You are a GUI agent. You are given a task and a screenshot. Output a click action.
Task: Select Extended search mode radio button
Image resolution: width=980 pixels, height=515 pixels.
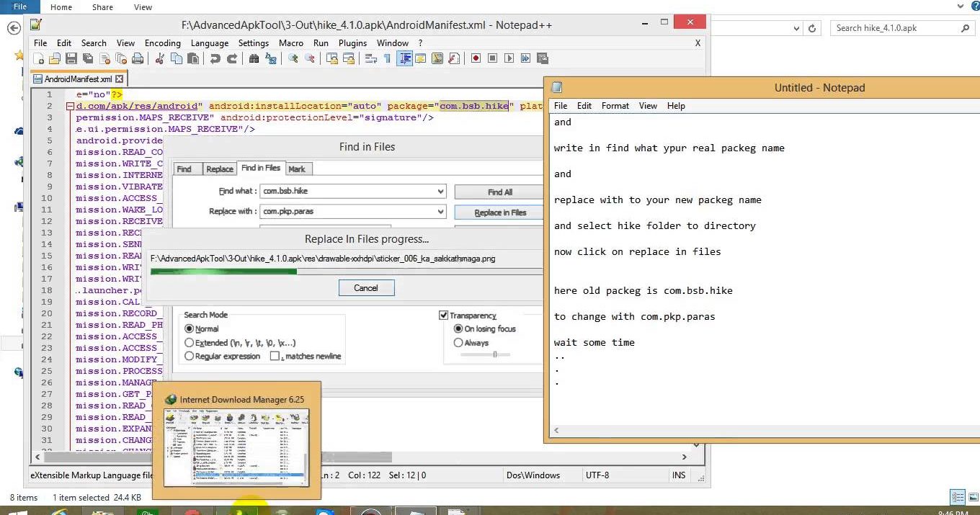[x=190, y=343]
